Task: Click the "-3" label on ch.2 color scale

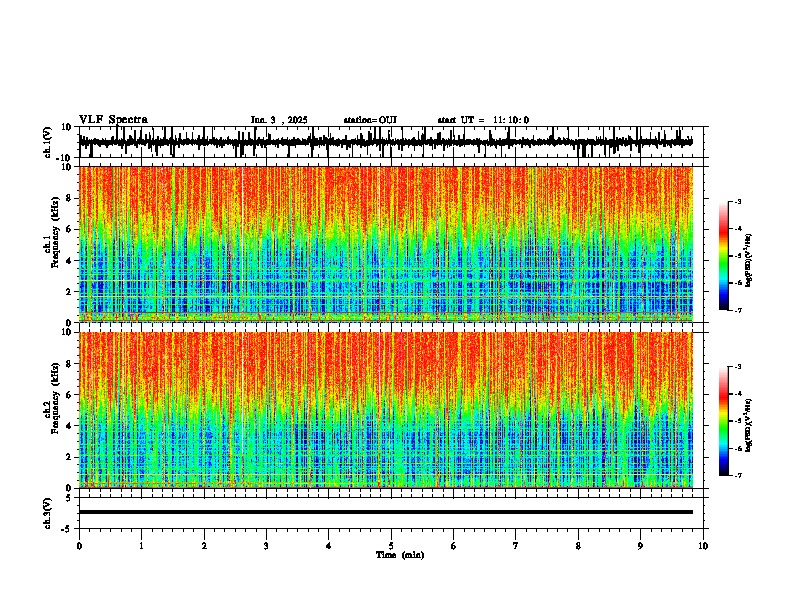Action: [738, 367]
